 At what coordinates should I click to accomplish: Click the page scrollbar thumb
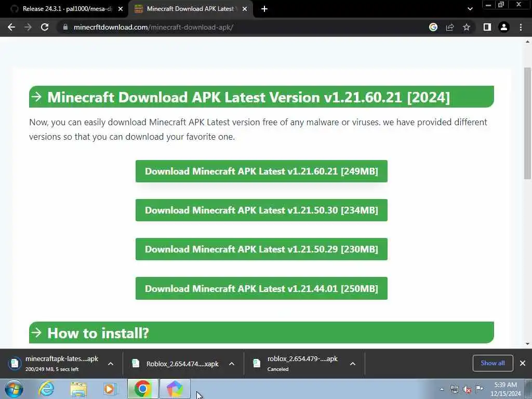point(527,124)
